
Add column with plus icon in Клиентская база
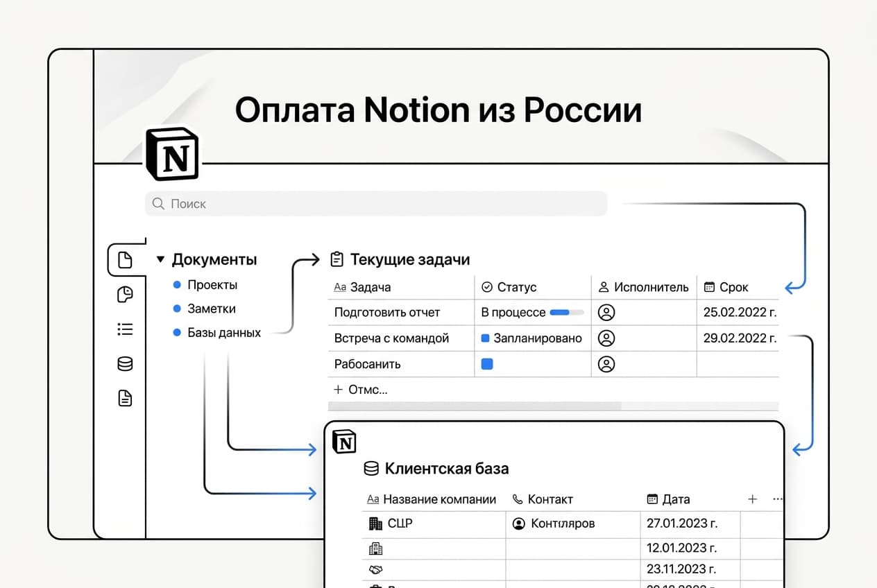pos(753,499)
